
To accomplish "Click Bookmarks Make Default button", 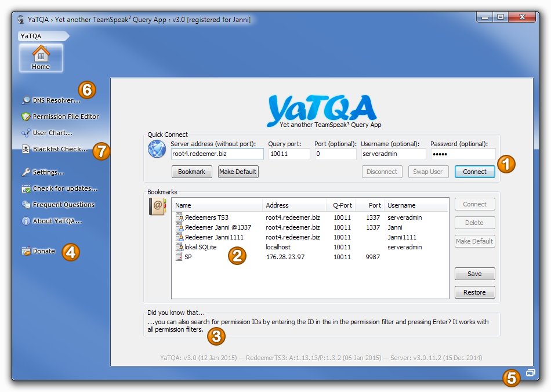I will coord(475,241).
